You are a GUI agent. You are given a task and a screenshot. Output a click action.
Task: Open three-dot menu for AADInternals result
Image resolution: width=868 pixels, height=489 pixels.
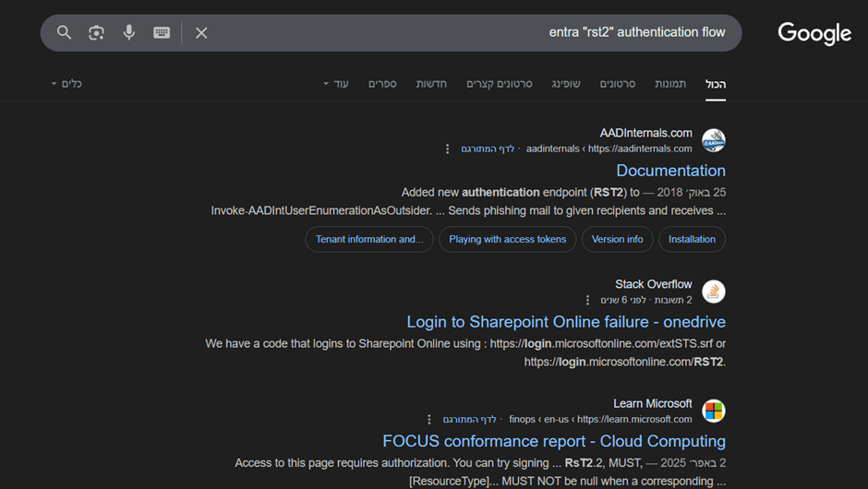click(x=448, y=149)
